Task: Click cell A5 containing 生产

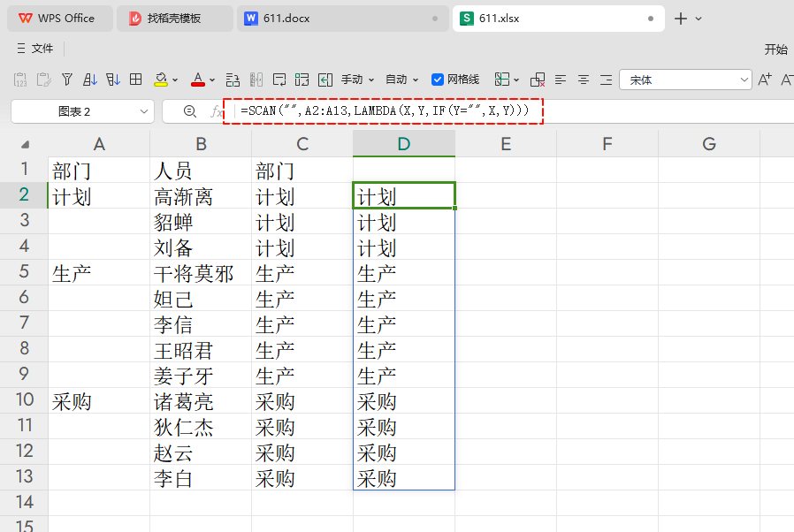Action: coord(99,273)
